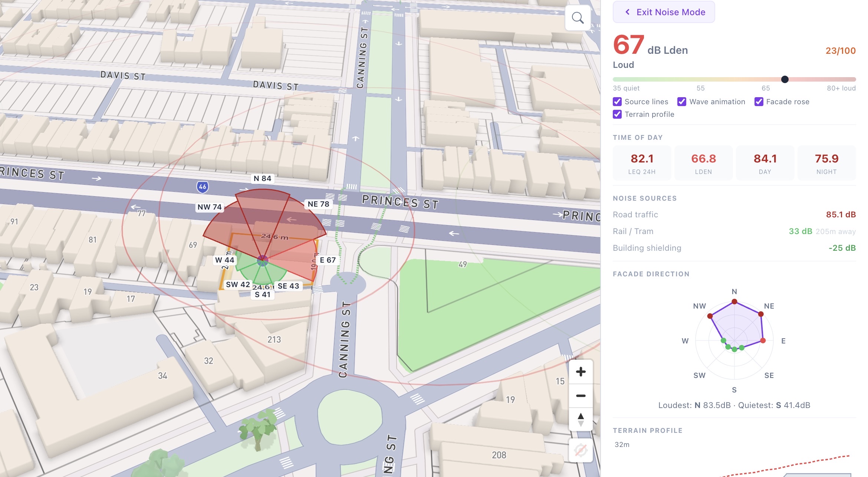Click the NE point on the facade radar
The height and width of the screenshot is (477, 868).
(761, 314)
